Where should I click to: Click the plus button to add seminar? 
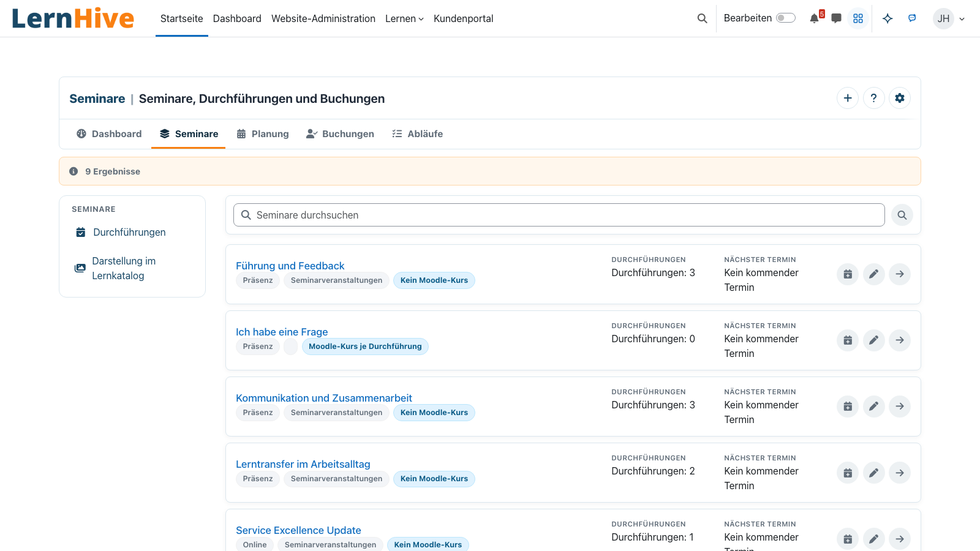pos(848,98)
